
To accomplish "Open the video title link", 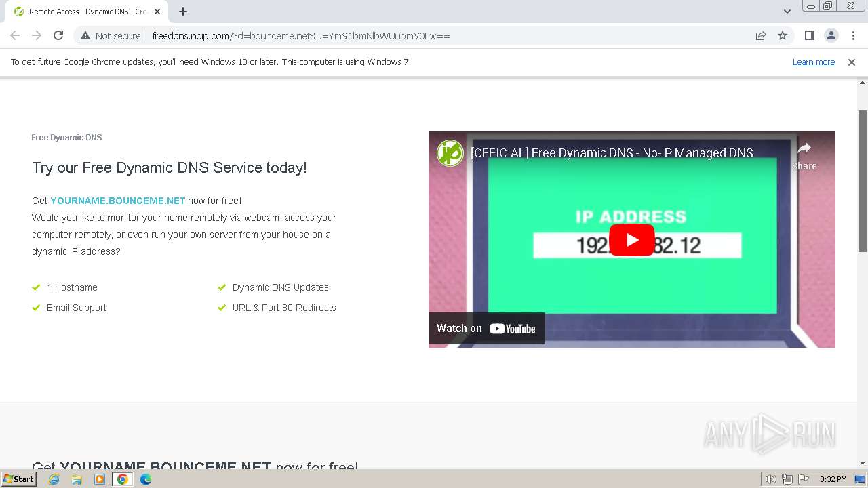I will coord(612,153).
